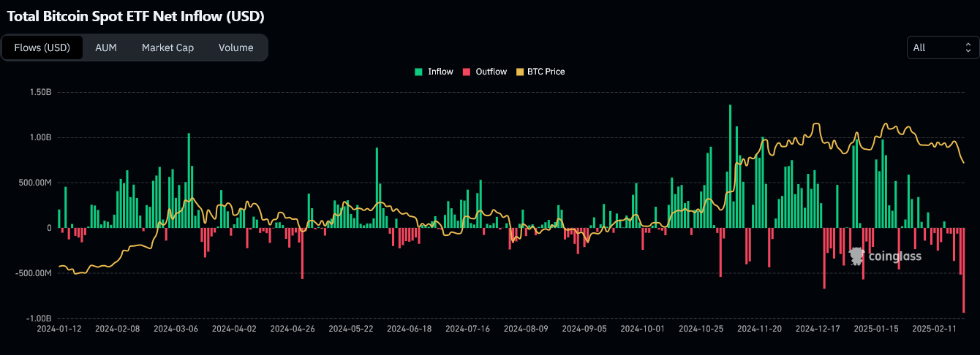Image resolution: width=980 pixels, height=355 pixels.
Task: Switch to the Market Cap tab
Action: click(x=167, y=47)
